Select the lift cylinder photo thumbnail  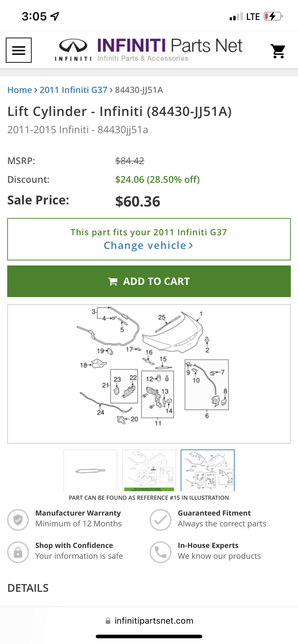pyautogui.click(x=90, y=470)
